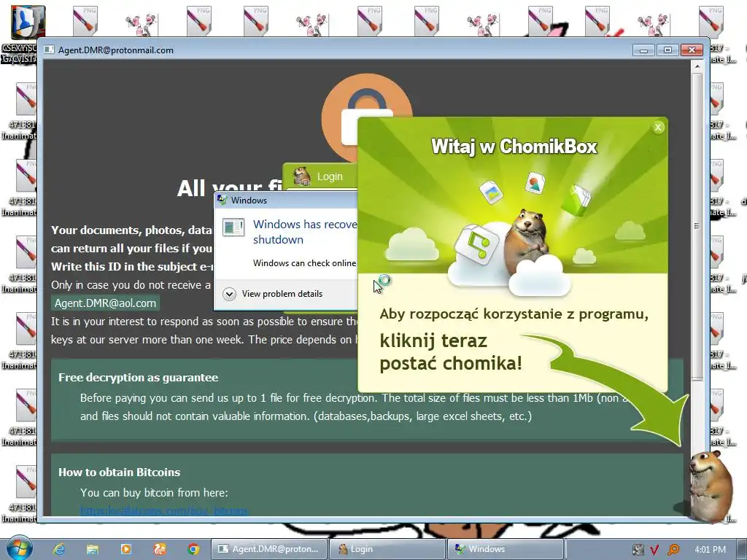Click the scroll up arrow in ransom window

pos(697,66)
